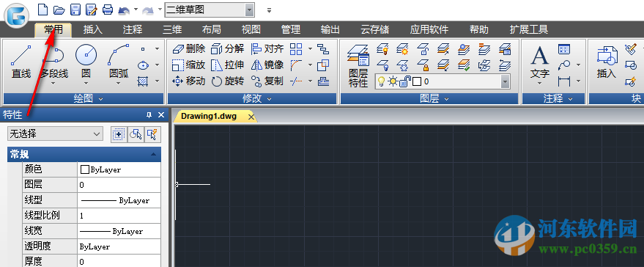Screen dimensions: 644x267
Task: Select the 直线 line tool
Action: coord(21,62)
